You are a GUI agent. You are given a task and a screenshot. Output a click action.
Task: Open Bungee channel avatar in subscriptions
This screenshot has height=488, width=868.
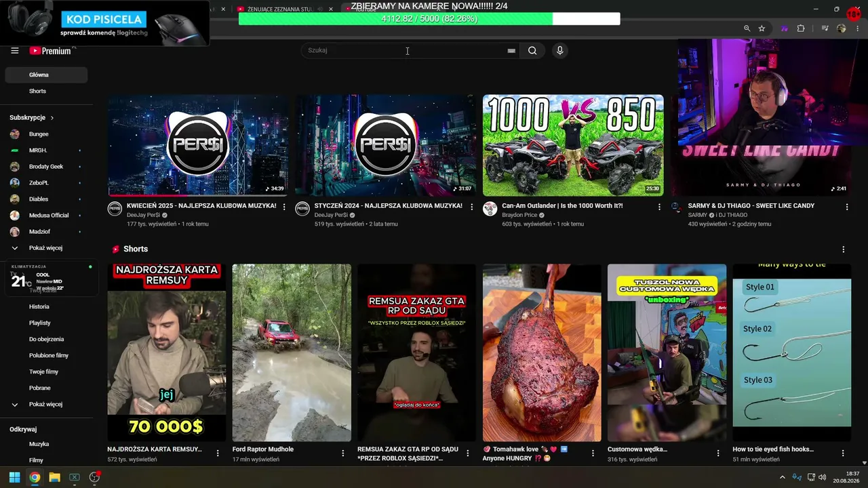click(x=15, y=134)
